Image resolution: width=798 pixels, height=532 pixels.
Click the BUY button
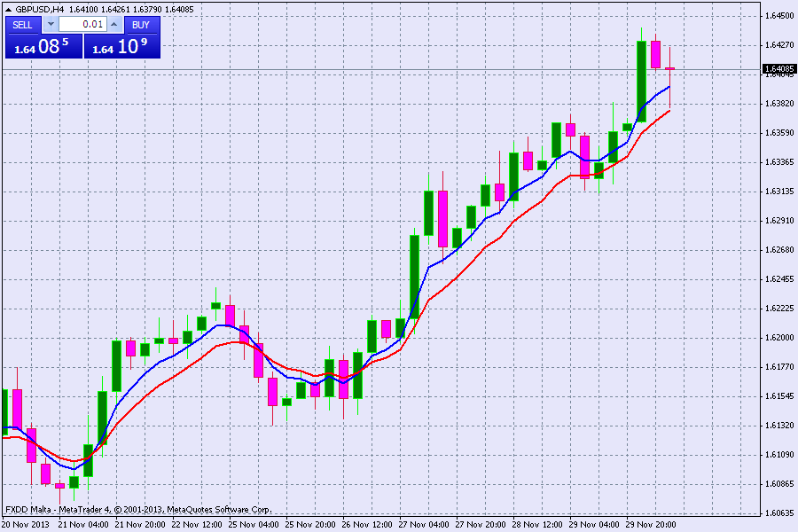tap(140, 25)
